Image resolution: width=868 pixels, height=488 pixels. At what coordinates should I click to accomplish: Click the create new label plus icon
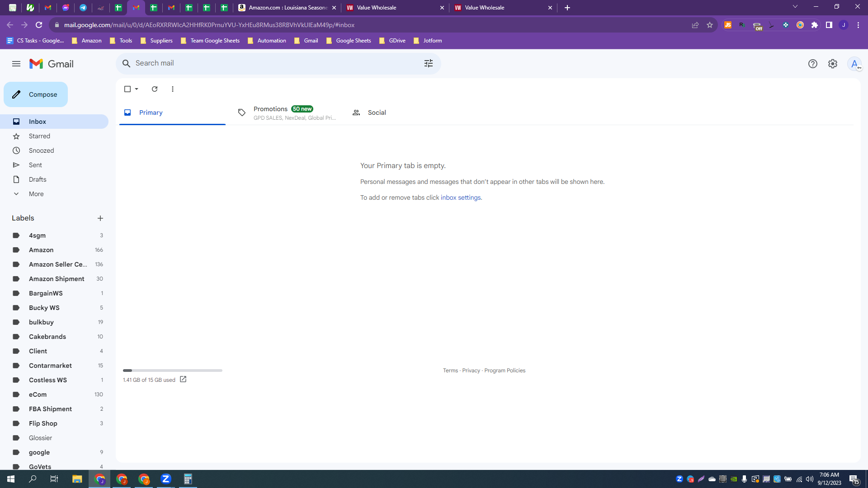click(x=100, y=218)
